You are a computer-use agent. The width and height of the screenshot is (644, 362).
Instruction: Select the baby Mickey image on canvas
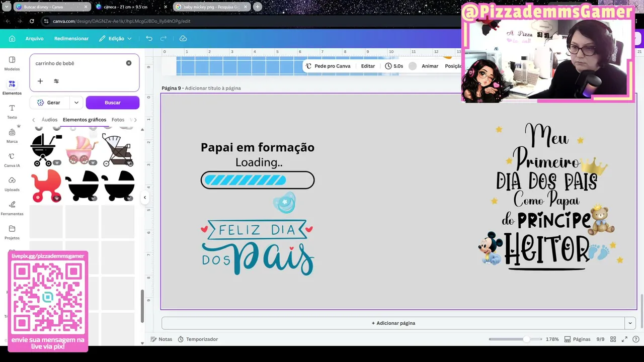[x=490, y=248]
